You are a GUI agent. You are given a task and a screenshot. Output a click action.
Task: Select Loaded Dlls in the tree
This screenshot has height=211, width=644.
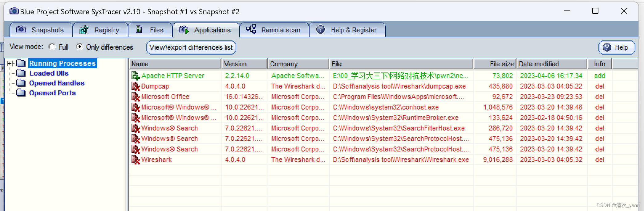[49, 73]
